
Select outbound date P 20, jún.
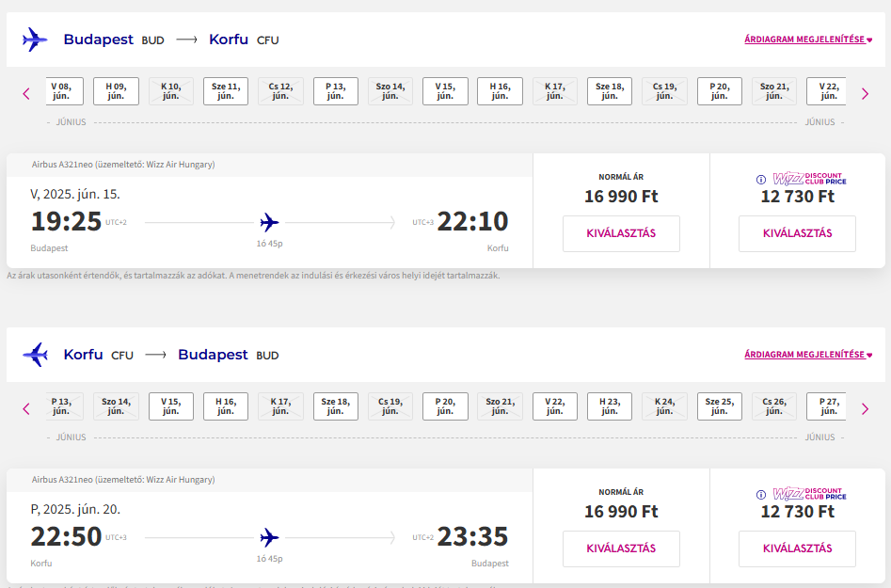[x=720, y=91]
